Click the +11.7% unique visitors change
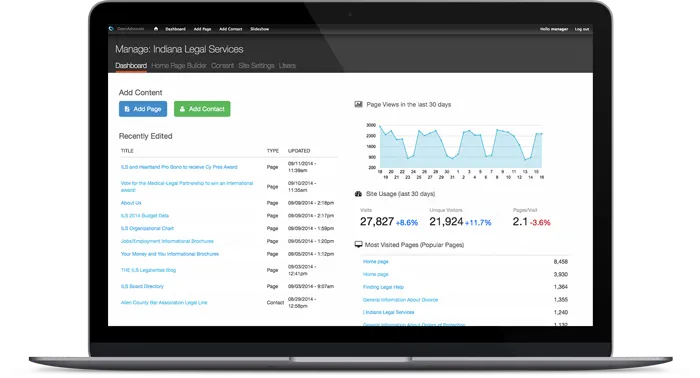 pos(478,223)
